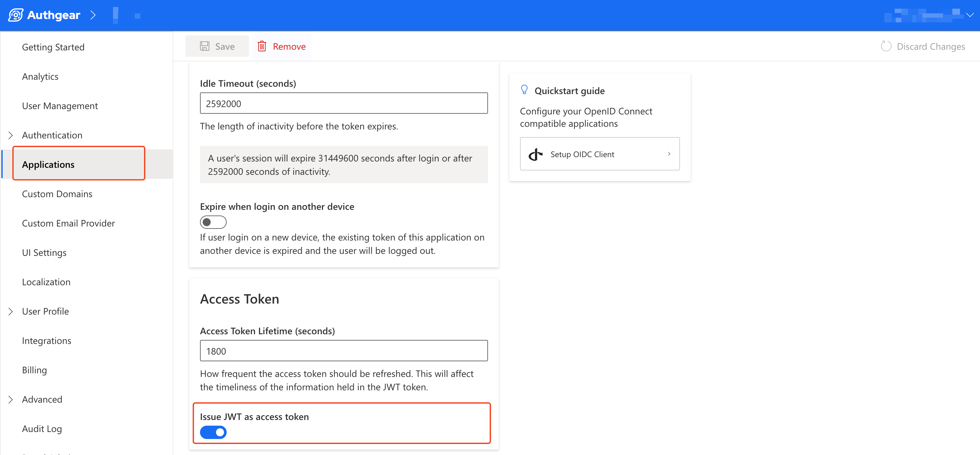
Task: Open Custom Domains in sidebar
Action: (x=57, y=194)
